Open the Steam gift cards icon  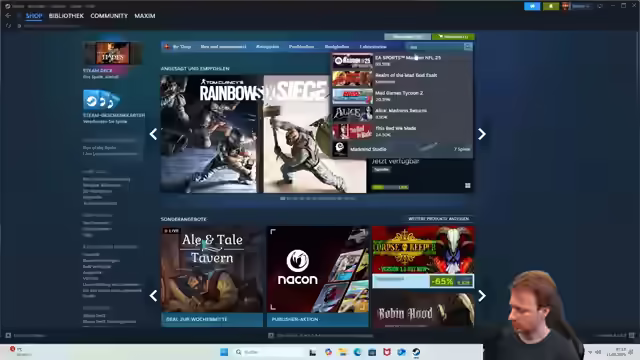coord(101,100)
